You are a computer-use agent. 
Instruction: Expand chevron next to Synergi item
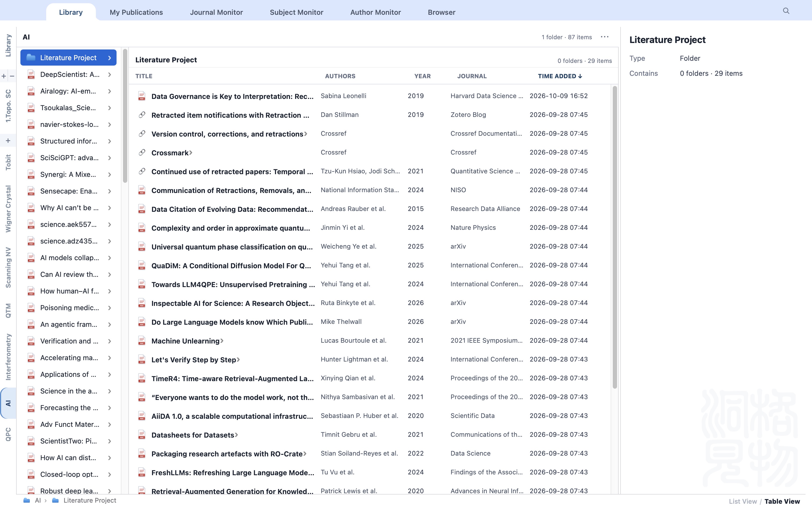point(109,174)
